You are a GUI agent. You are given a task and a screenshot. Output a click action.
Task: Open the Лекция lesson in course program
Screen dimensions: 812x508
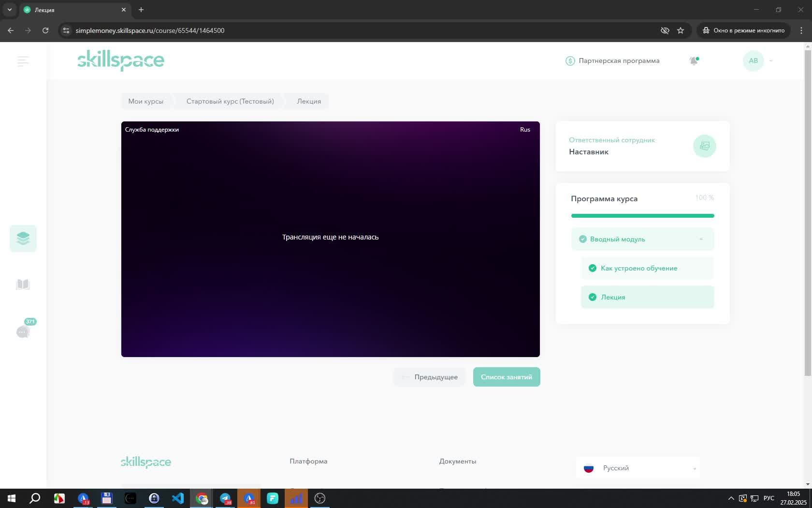647,297
